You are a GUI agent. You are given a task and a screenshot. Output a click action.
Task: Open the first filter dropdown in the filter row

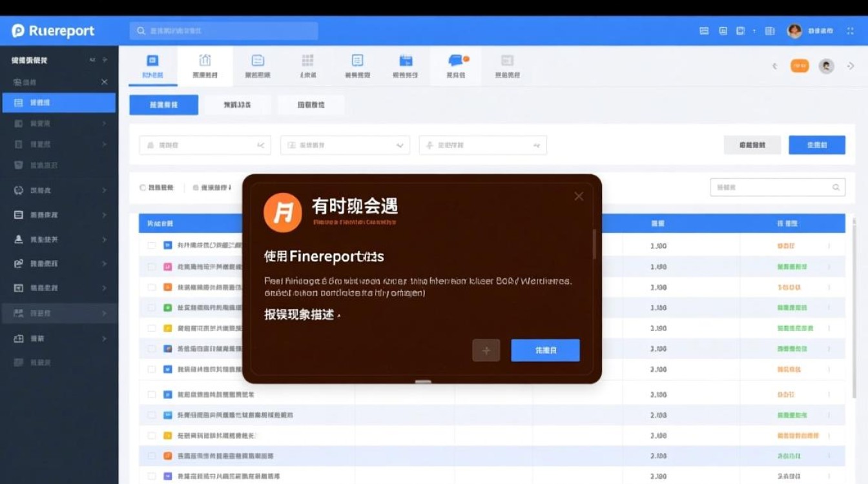pyautogui.click(x=205, y=145)
